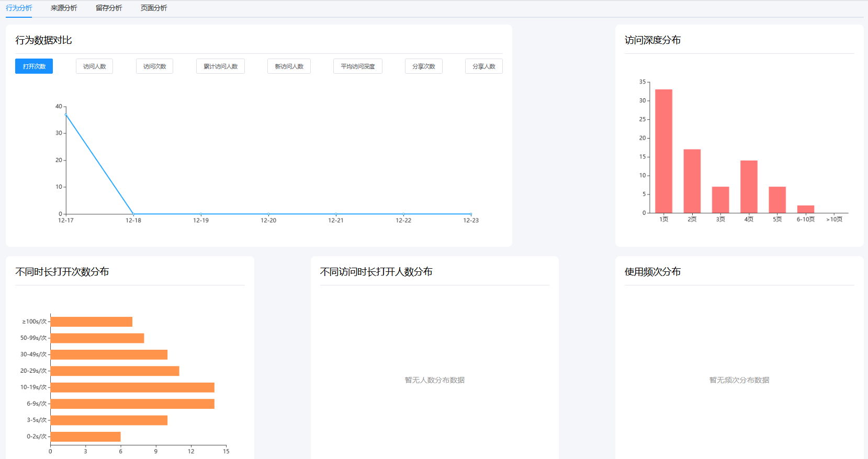Select the ≥100s/次 duration bar
This screenshot has width=868, height=459.
click(x=91, y=322)
